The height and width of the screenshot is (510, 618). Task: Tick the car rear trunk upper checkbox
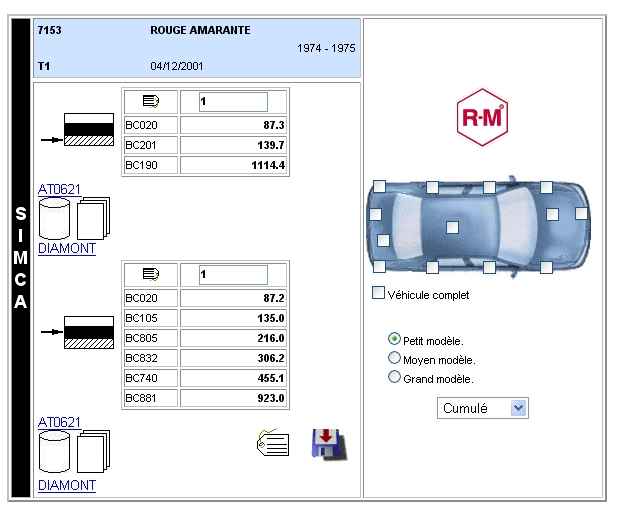point(375,214)
